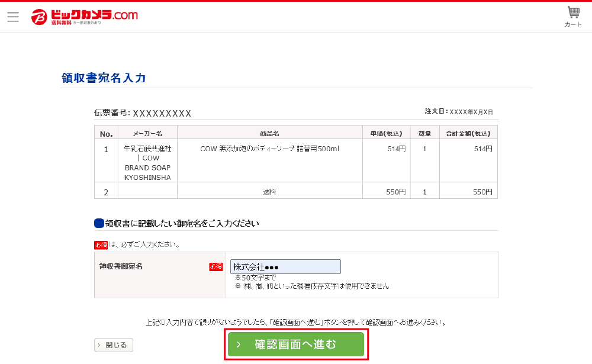Select the 送料無料 tagline under logo
Screen dimensions: 592x364
pyautogui.click(x=61, y=22)
